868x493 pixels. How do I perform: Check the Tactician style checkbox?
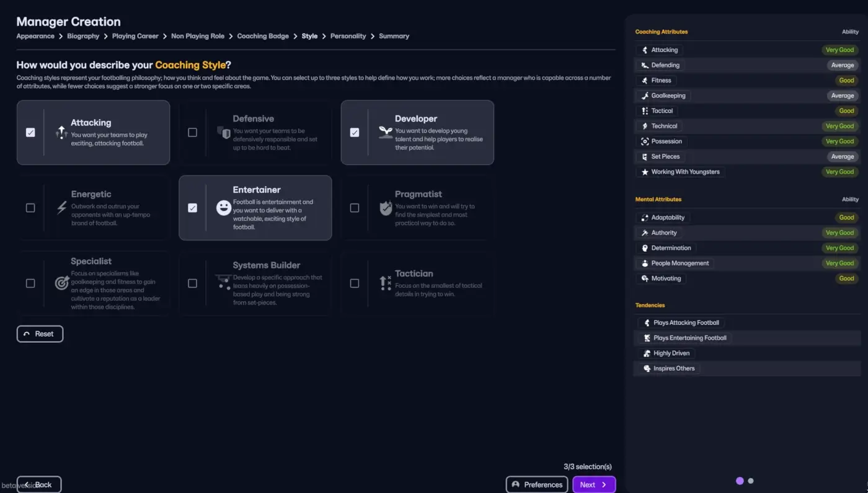pyautogui.click(x=355, y=283)
